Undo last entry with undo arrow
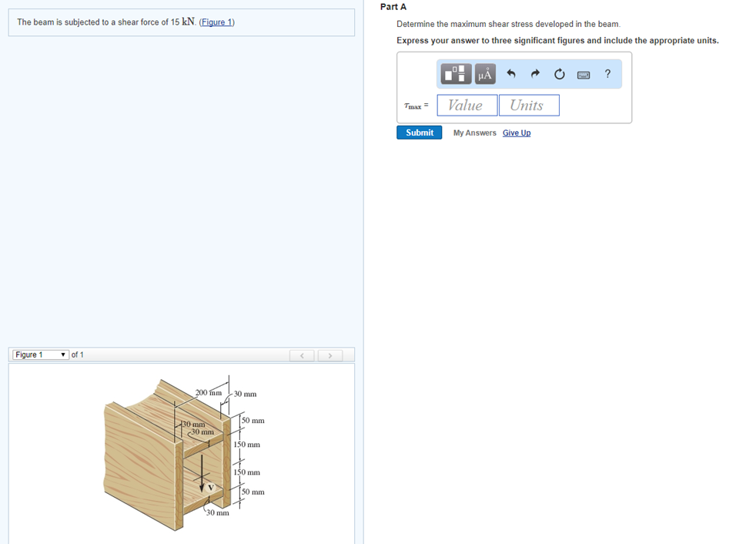The image size is (756, 544). click(x=511, y=74)
